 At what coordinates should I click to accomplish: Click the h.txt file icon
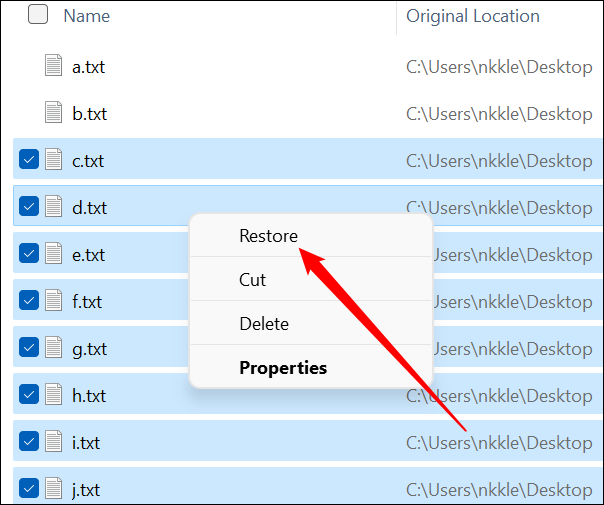[54, 395]
